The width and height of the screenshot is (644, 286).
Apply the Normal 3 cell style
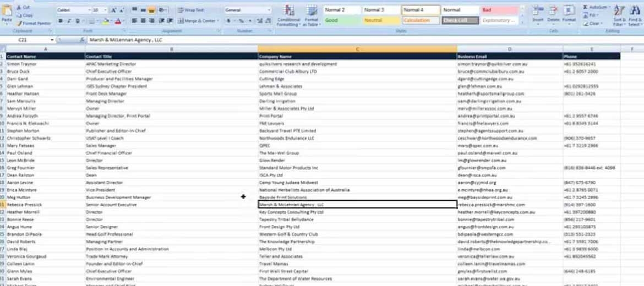point(381,10)
